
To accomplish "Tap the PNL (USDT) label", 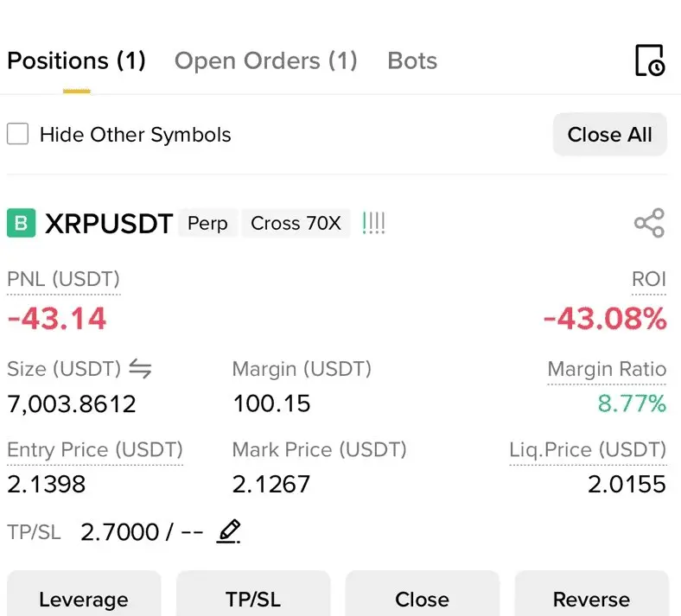I will point(63,279).
